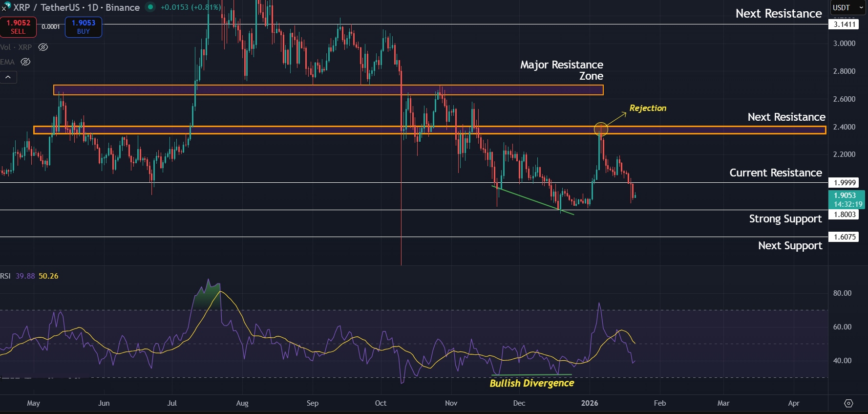Click the yellow rejection circle marker on chart
The width and height of the screenshot is (868, 414).
601,129
